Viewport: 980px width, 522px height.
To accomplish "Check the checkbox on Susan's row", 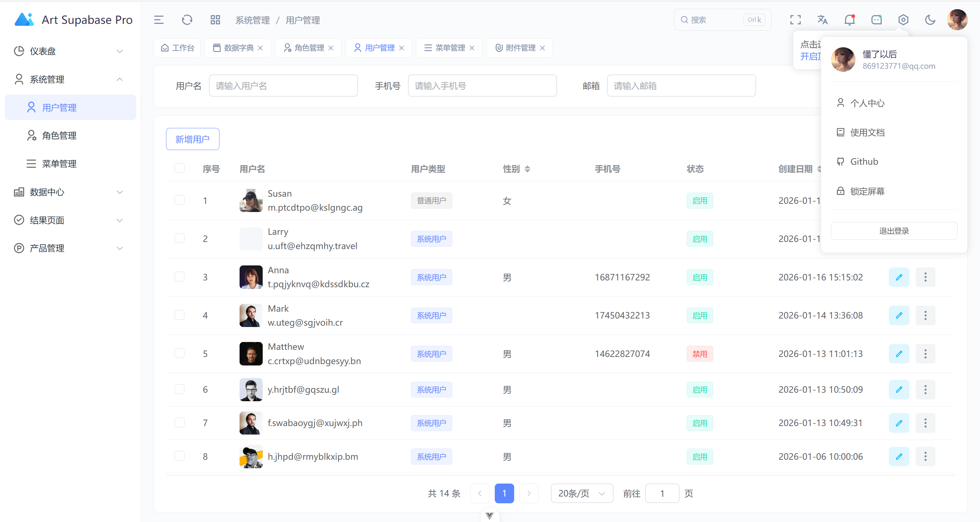I will click(x=179, y=200).
